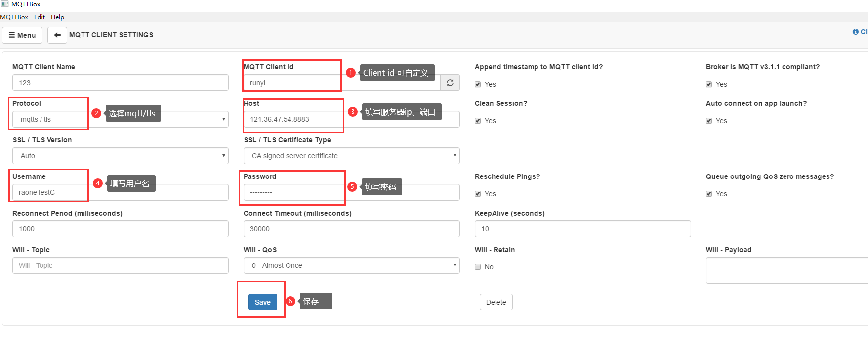
Task: Enable the Will - Retain checkbox
Action: click(x=478, y=267)
